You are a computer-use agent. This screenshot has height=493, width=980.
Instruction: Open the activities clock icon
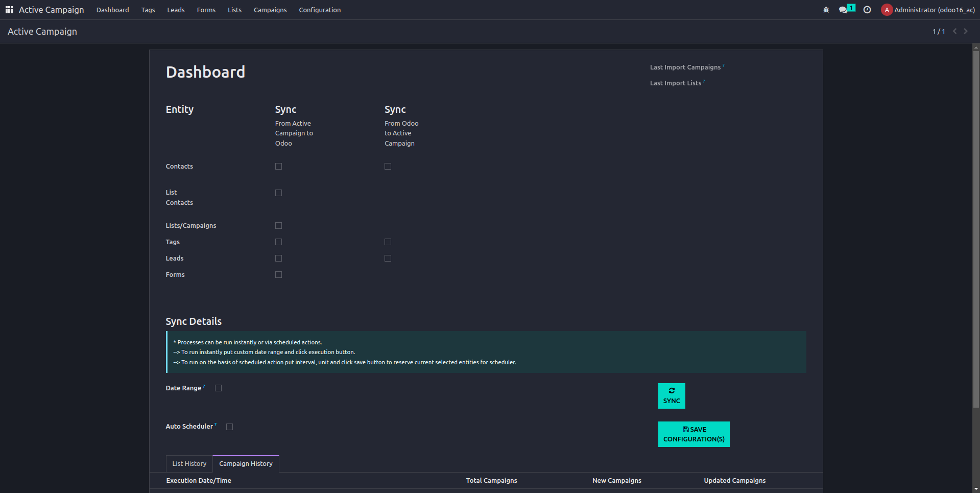pos(867,10)
